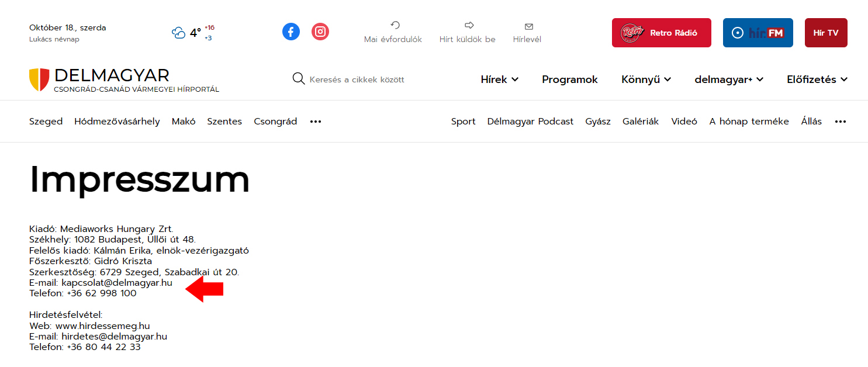The image size is (868, 367).
Task: Click the Október 18., szerda date text
Action: click(68, 27)
